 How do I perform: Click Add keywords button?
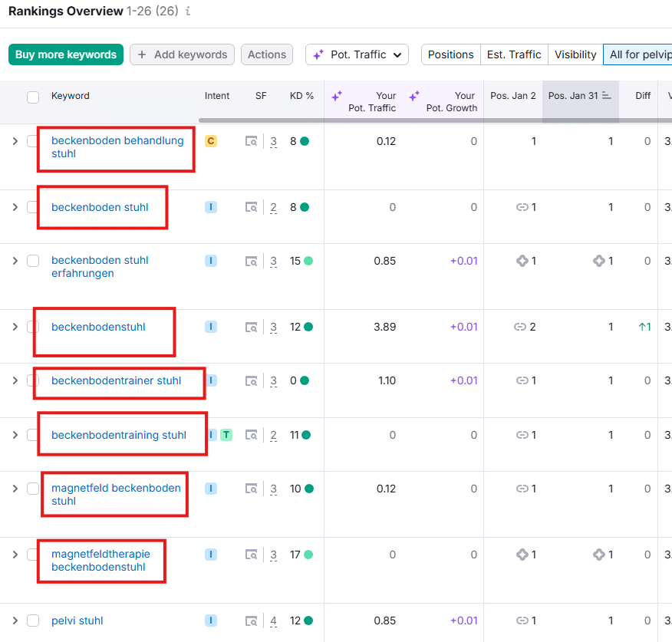coord(182,54)
